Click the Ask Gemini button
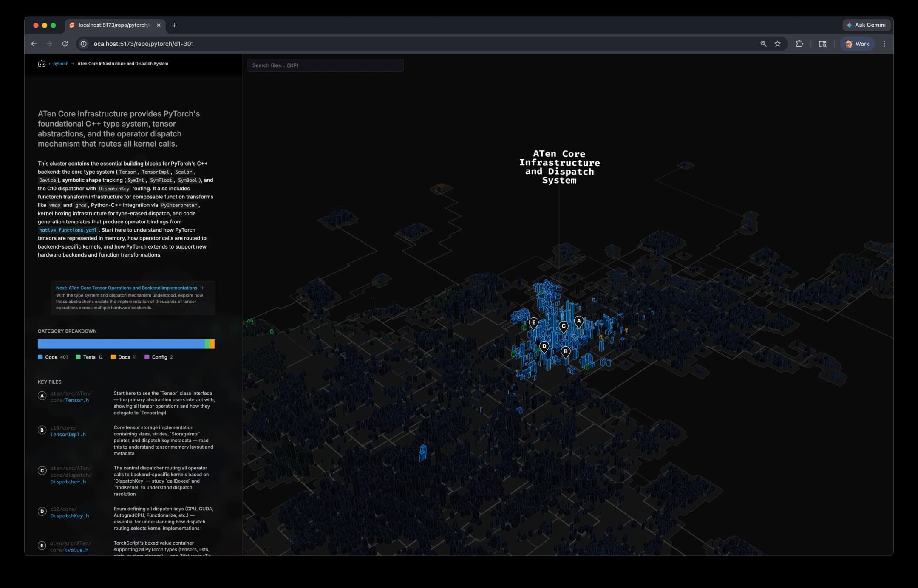The height and width of the screenshot is (588, 918). (x=866, y=25)
